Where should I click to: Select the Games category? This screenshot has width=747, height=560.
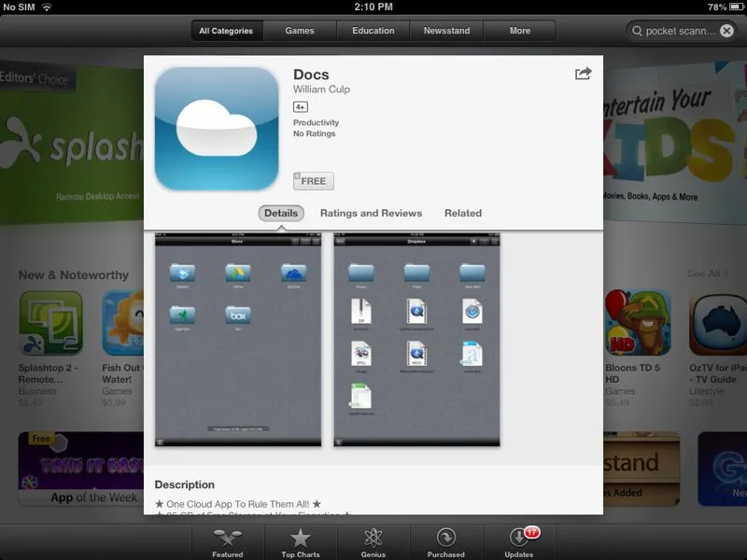click(300, 31)
